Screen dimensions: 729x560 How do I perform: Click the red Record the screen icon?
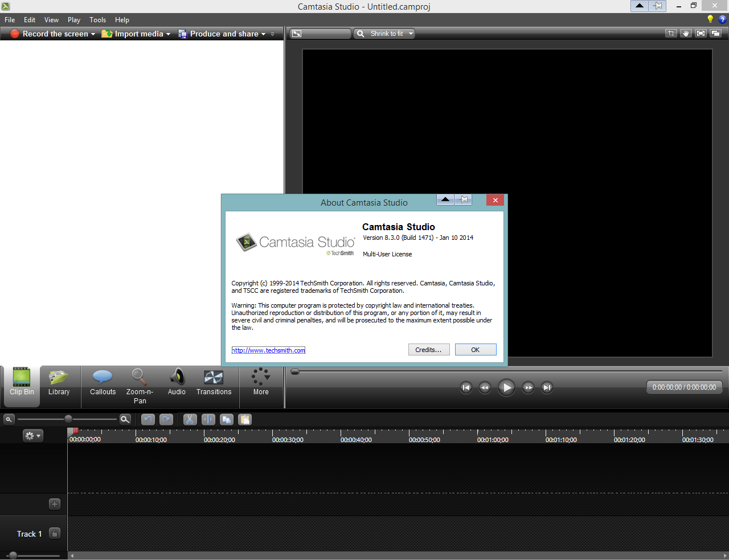tap(15, 34)
